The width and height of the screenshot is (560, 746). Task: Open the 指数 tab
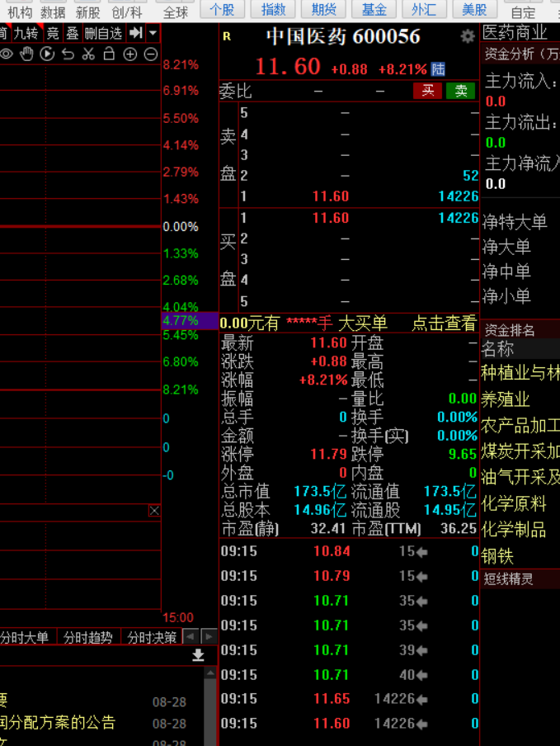coord(273,9)
